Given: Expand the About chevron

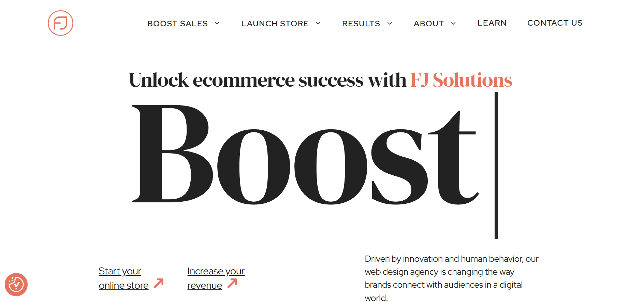Looking at the screenshot, I should click(453, 23).
